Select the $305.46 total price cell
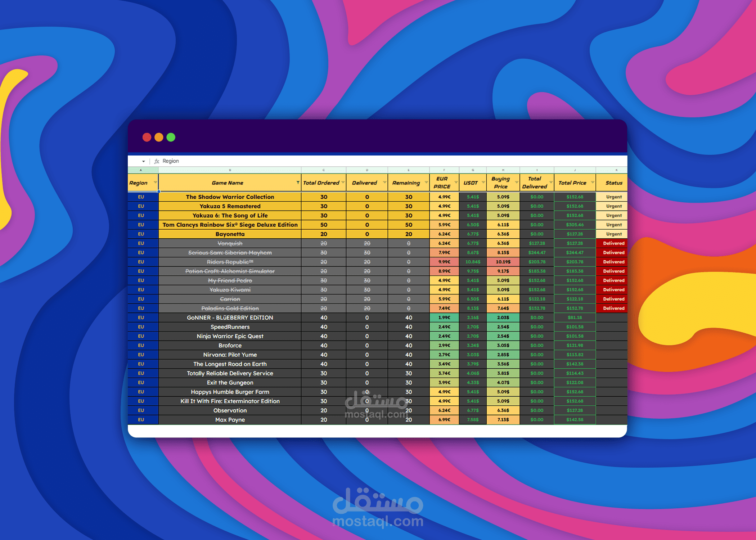The image size is (756, 540). point(575,225)
